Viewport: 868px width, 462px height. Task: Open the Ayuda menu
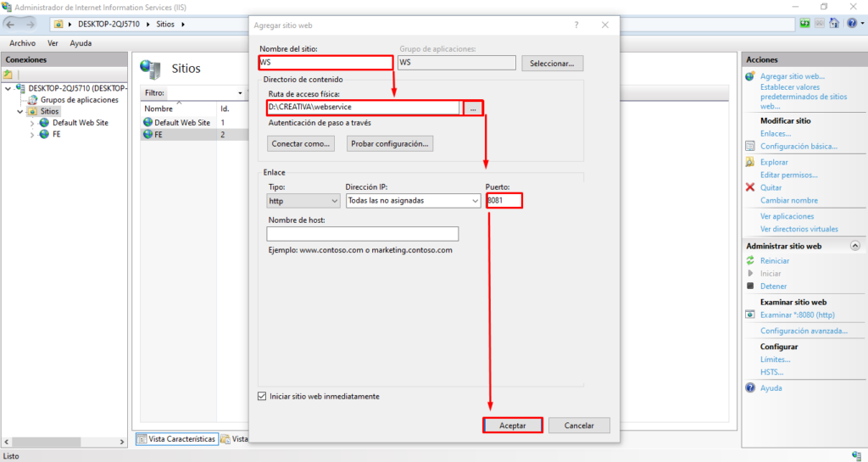point(81,43)
